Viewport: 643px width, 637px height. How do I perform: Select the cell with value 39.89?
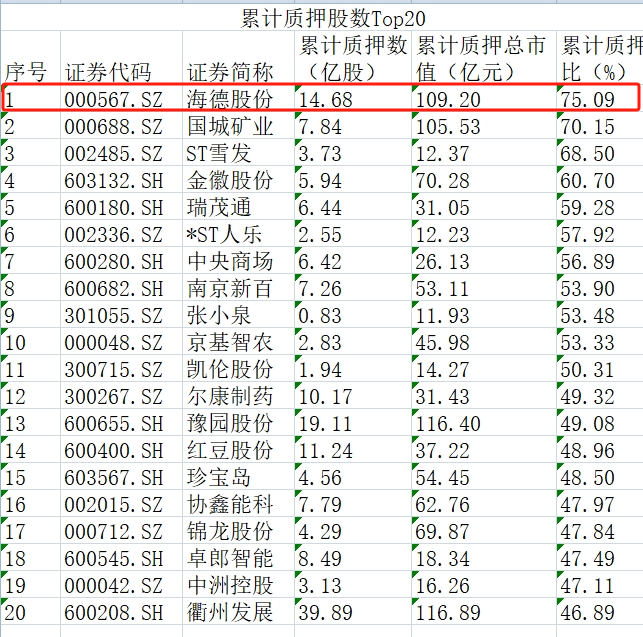click(x=353, y=612)
